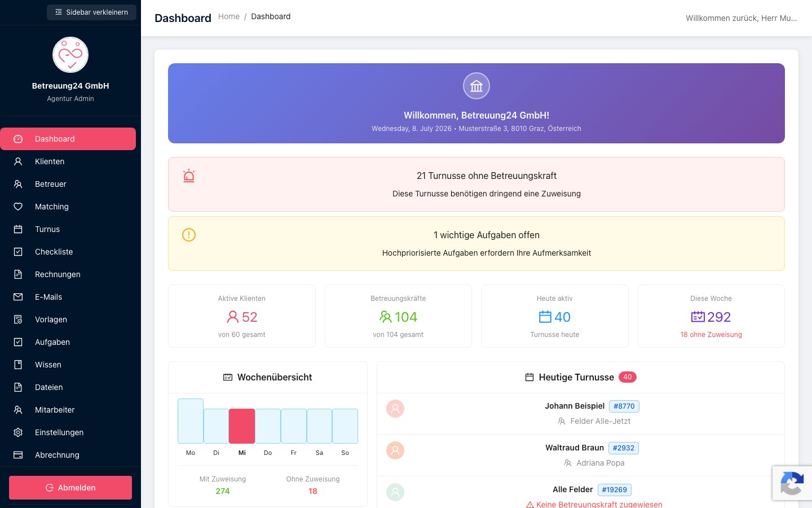Click the Einstellungen gear icon
This screenshot has width=812, height=508.
pyautogui.click(x=18, y=432)
